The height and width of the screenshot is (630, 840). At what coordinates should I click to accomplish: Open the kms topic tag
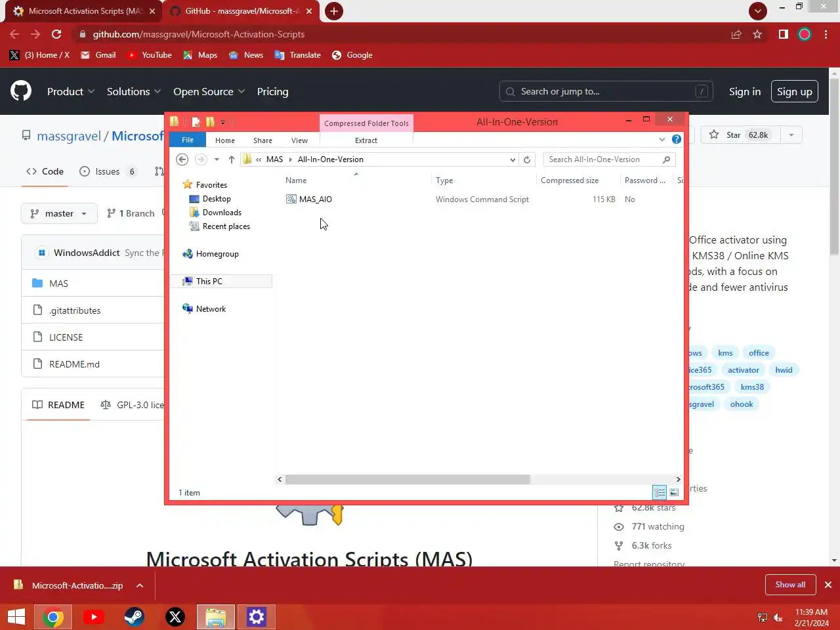coord(725,353)
